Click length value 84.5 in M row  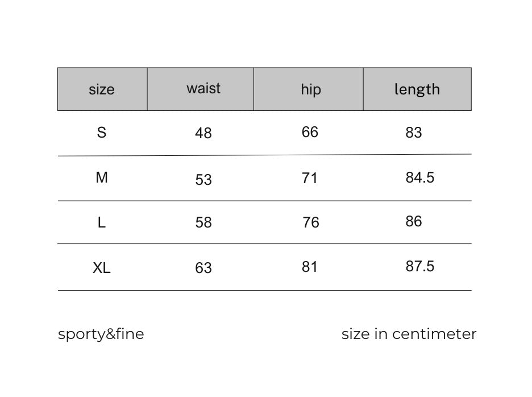click(x=419, y=177)
